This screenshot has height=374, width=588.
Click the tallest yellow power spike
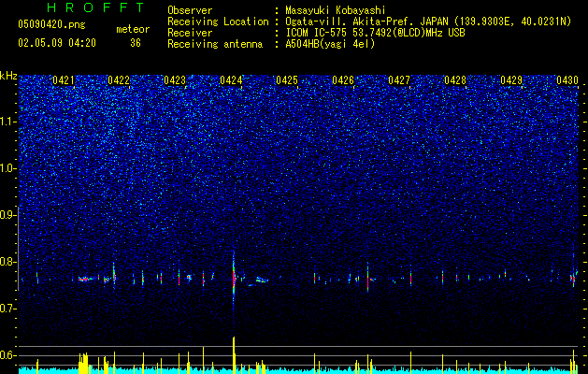click(234, 355)
